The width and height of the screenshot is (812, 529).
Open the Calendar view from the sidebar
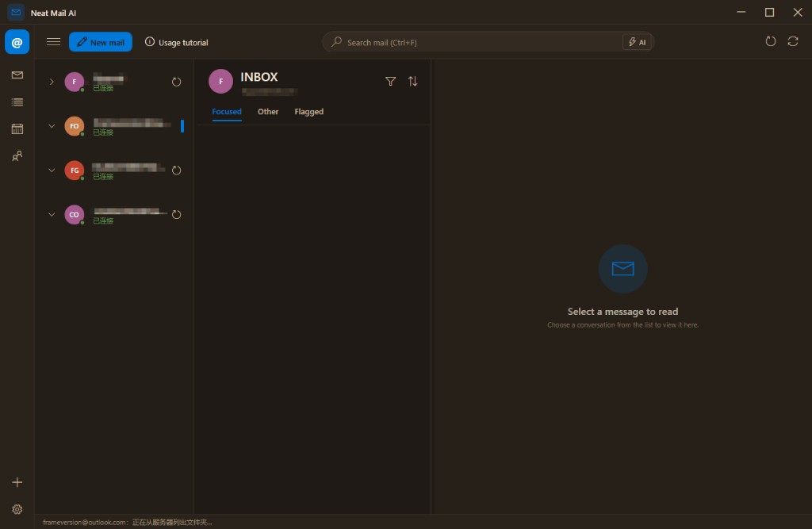click(17, 128)
